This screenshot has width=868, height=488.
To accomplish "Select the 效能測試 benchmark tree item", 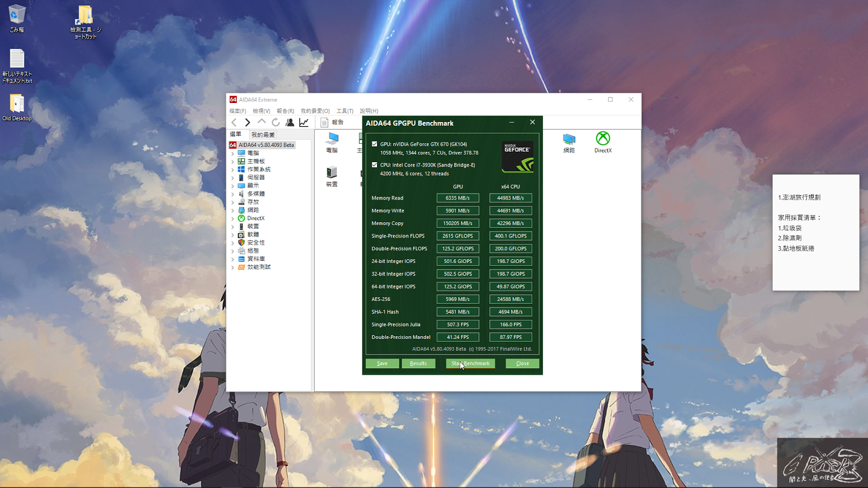I will 259,267.
